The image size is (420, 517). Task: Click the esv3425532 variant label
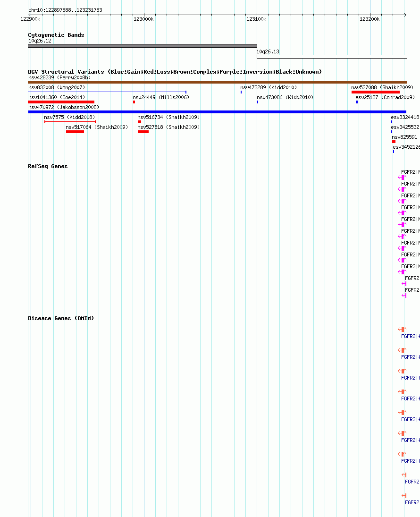tap(405, 127)
